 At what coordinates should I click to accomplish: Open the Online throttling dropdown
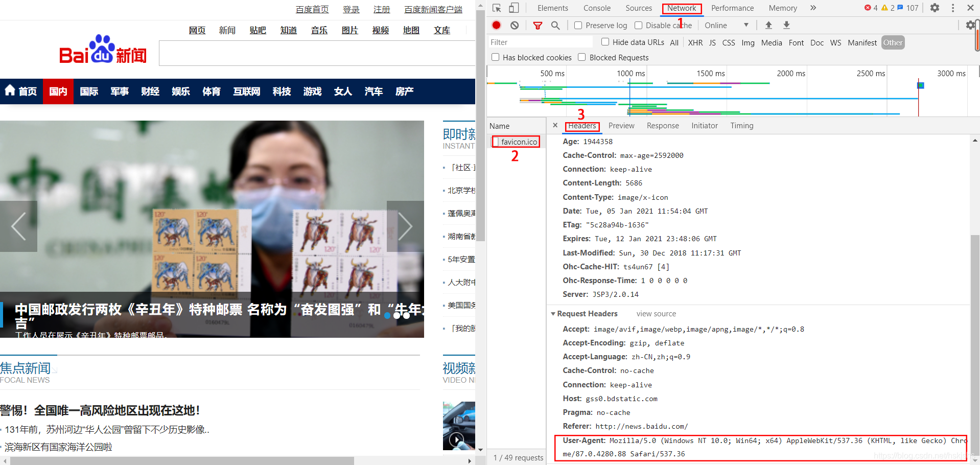point(727,25)
